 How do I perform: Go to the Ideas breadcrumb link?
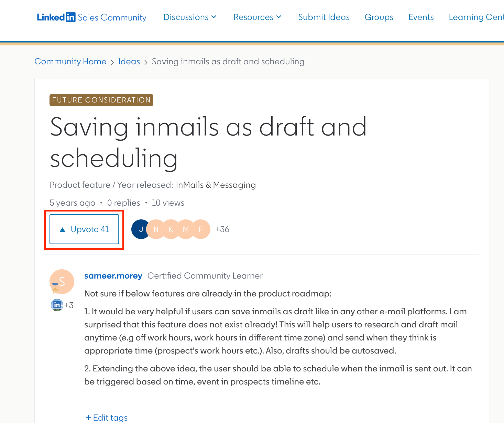point(129,62)
